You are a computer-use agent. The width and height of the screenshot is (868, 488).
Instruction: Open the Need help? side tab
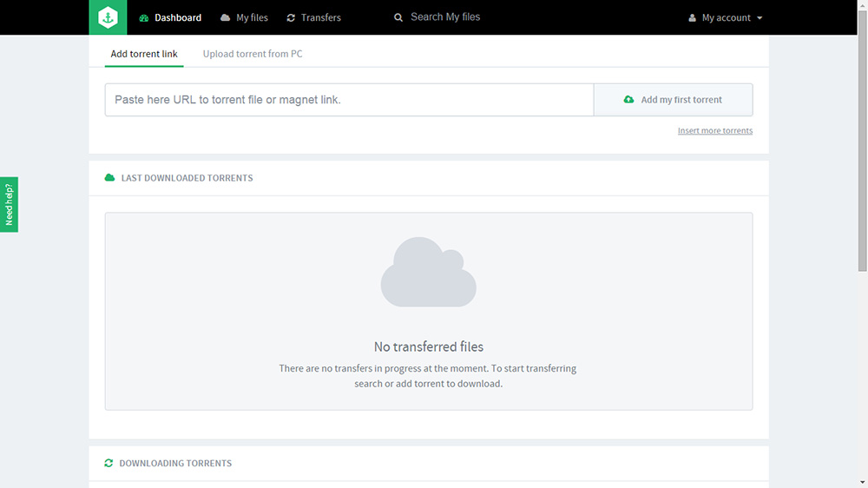pyautogui.click(x=9, y=205)
